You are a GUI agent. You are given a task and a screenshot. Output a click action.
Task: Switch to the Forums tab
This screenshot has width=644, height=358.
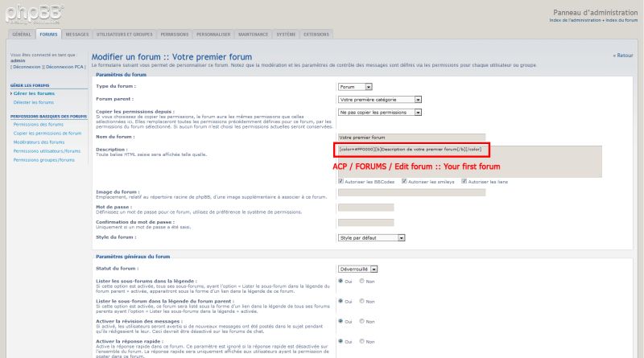tap(48, 35)
